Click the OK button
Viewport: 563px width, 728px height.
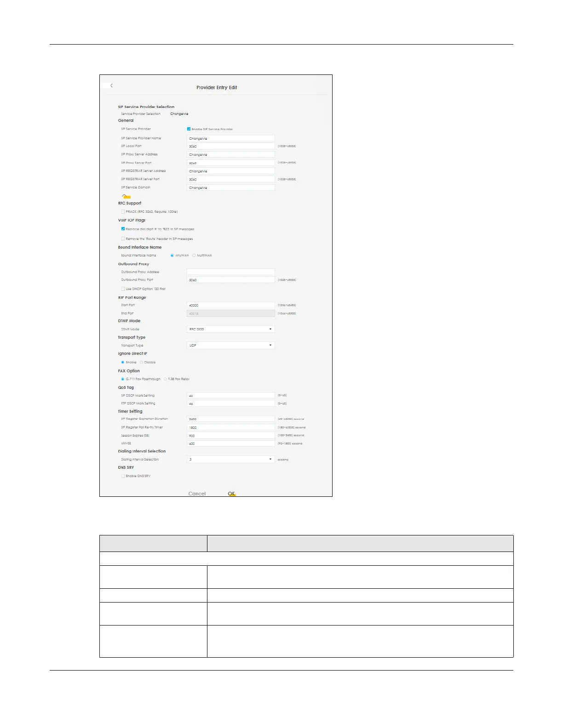point(231,494)
